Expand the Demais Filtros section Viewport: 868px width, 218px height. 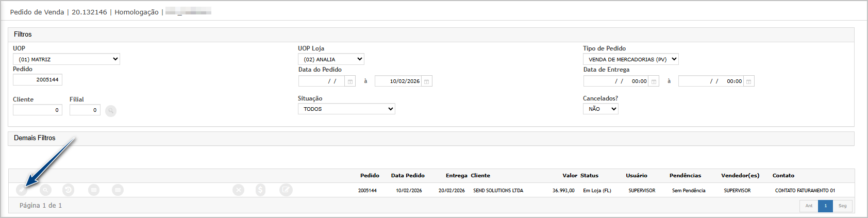coord(35,138)
